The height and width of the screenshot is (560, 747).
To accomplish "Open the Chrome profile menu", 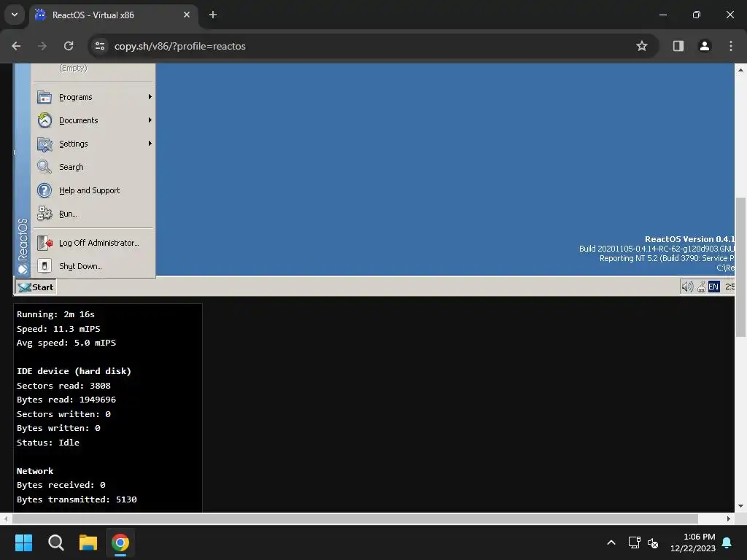I will coord(705,46).
